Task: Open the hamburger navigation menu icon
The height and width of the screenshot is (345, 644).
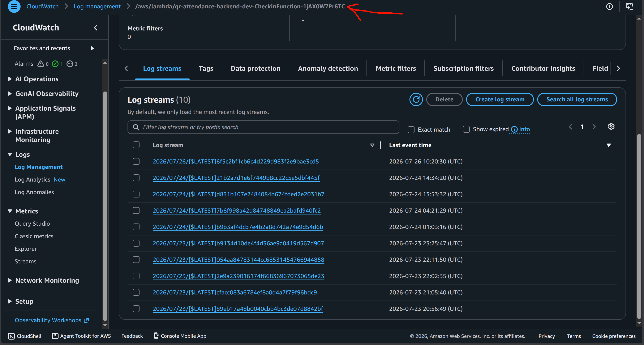Action: click(x=14, y=7)
